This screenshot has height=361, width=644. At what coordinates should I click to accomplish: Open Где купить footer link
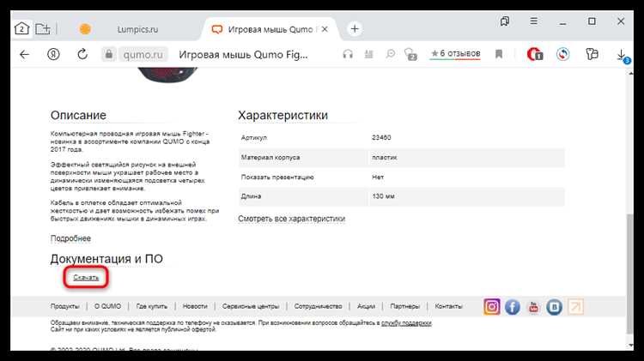tap(151, 306)
